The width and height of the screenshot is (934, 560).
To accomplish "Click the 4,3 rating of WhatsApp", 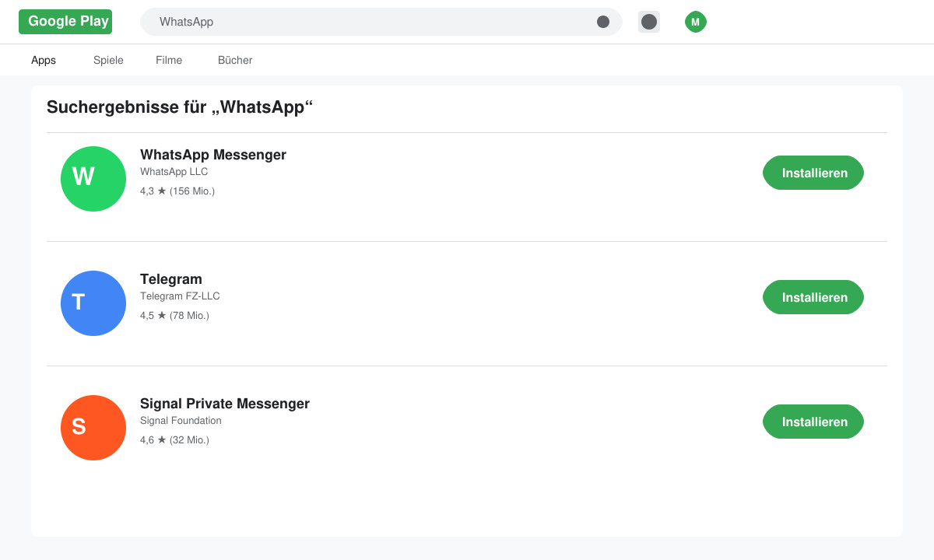I will point(177,191).
